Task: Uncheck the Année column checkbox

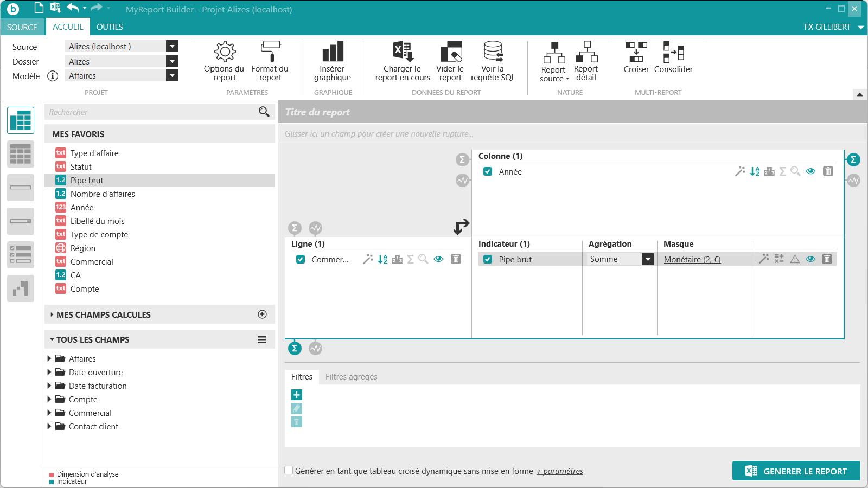Action: pos(488,171)
